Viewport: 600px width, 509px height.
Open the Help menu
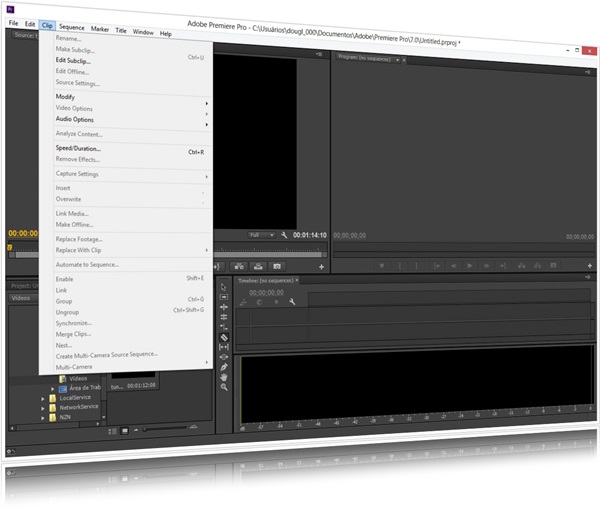coord(166,34)
